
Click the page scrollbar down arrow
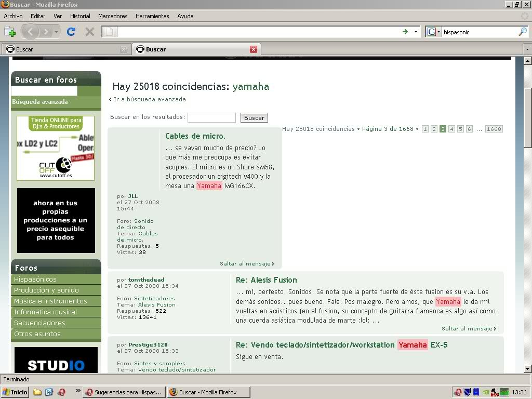[527, 369]
